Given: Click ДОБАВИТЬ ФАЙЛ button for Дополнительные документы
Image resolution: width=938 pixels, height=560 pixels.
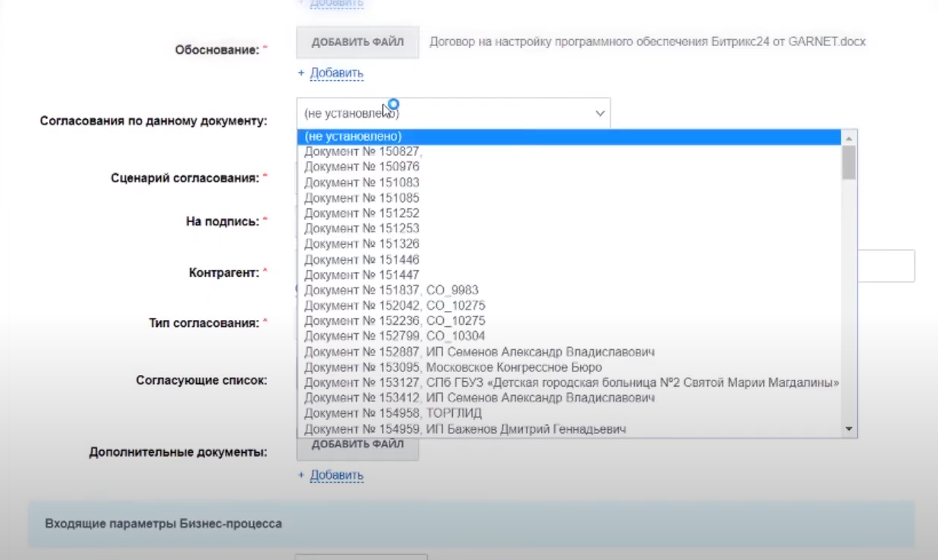Looking at the screenshot, I should pyautogui.click(x=357, y=449).
